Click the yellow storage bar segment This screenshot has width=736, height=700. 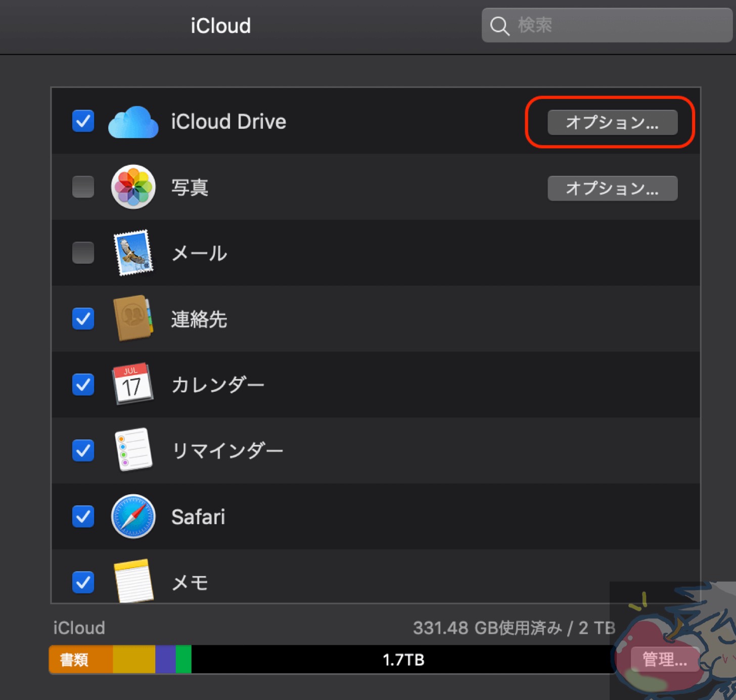(x=134, y=660)
